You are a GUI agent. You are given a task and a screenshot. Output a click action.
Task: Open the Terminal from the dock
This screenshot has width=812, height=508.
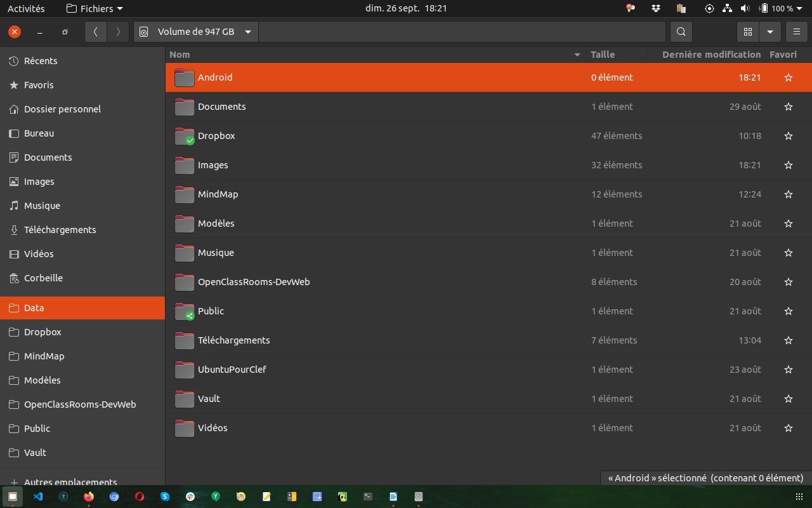point(368,497)
